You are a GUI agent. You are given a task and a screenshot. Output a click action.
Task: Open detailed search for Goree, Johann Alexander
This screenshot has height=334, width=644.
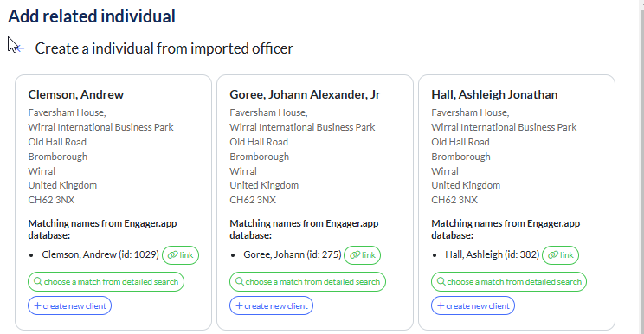click(307, 282)
